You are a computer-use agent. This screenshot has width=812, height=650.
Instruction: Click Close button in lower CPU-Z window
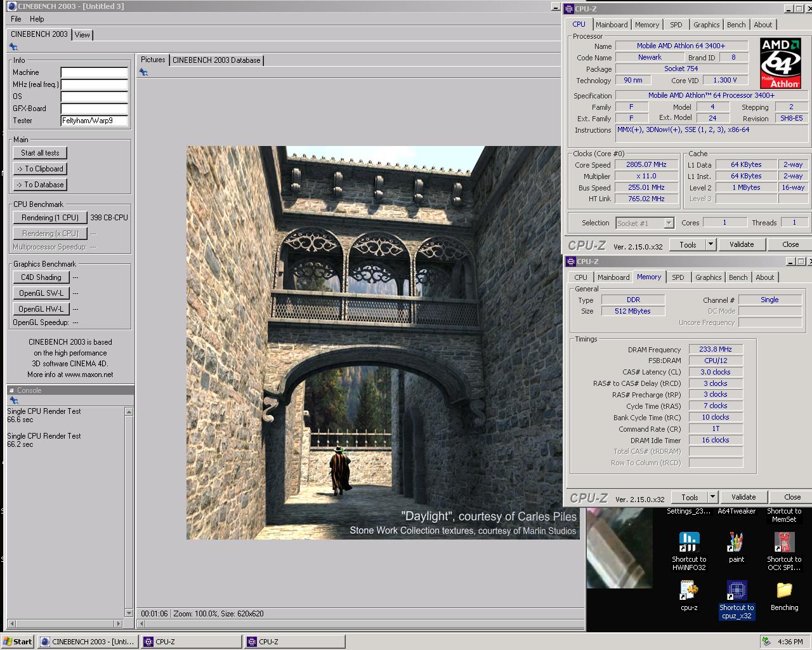click(x=792, y=497)
